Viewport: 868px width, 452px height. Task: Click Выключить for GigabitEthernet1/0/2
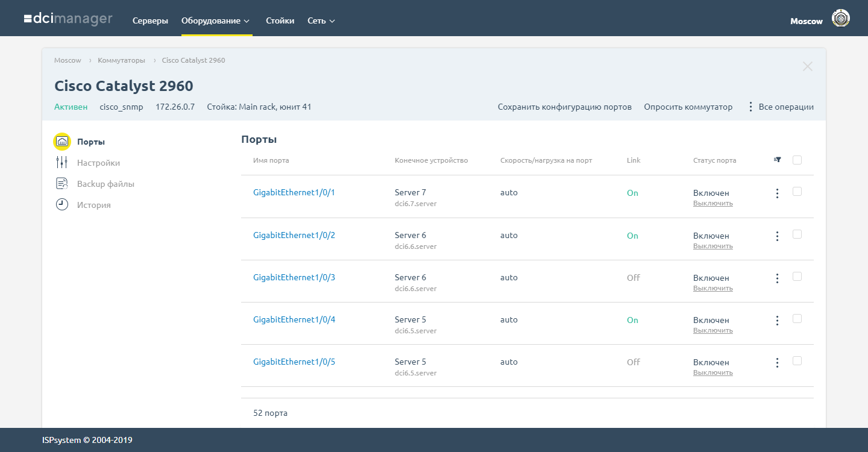coord(713,246)
